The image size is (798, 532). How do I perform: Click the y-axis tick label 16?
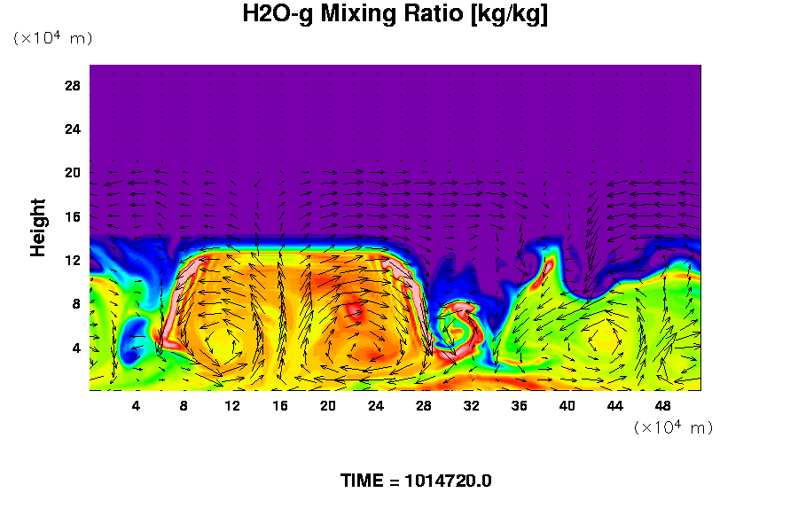coord(73,216)
